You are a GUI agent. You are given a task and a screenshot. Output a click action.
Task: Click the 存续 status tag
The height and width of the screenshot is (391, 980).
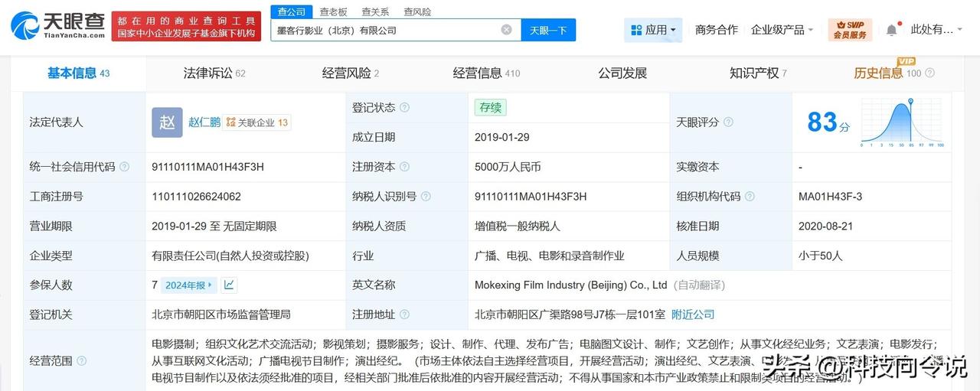pyautogui.click(x=490, y=108)
